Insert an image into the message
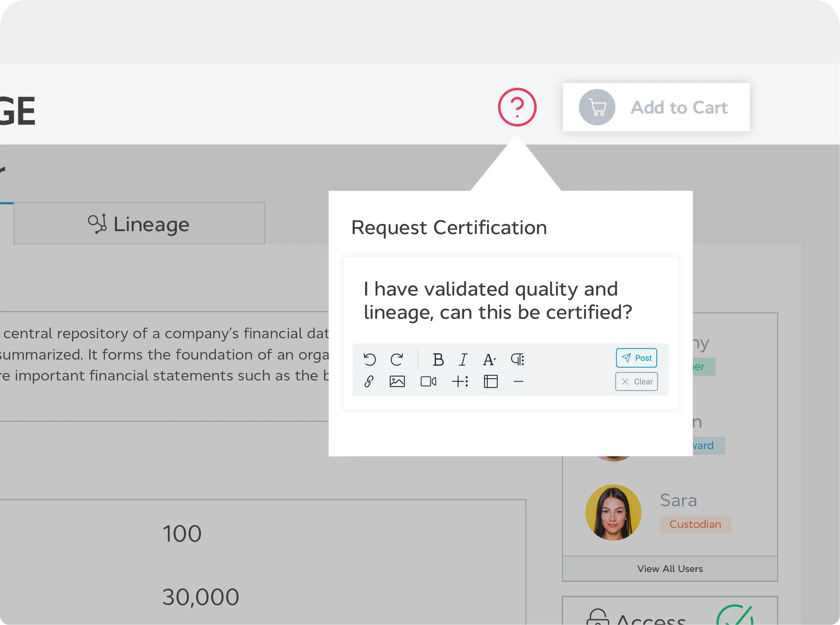Viewport: 840px width, 625px height. [397, 381]
